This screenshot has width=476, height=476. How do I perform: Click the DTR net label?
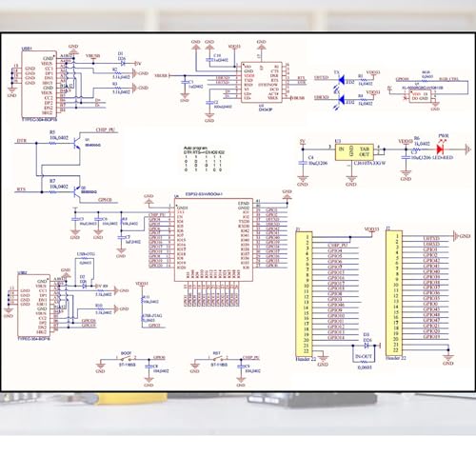tap(21, 141)
